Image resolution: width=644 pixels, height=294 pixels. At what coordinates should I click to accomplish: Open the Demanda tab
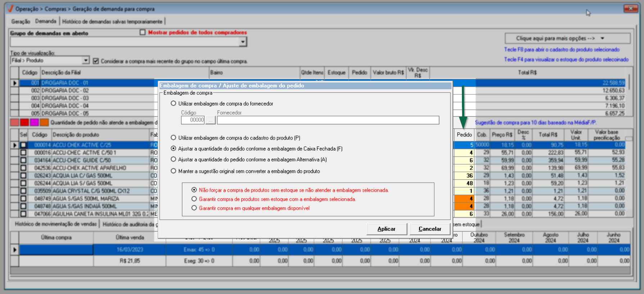click(46, 21)
